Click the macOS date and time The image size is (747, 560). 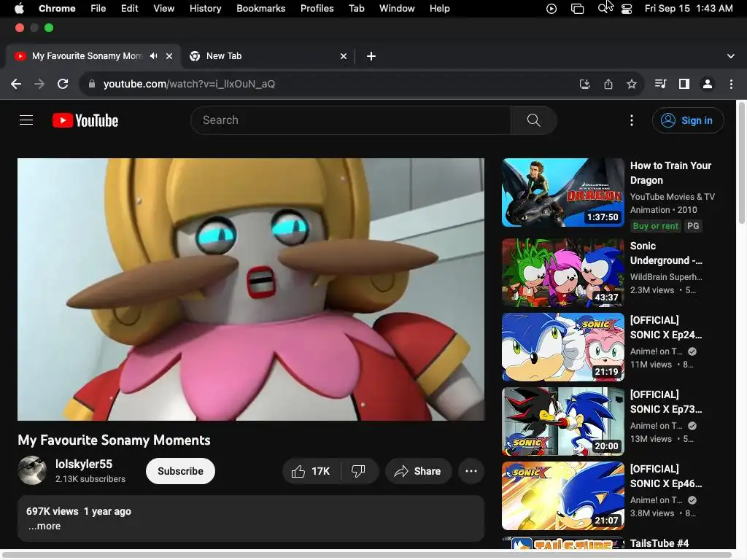[689, 9]
